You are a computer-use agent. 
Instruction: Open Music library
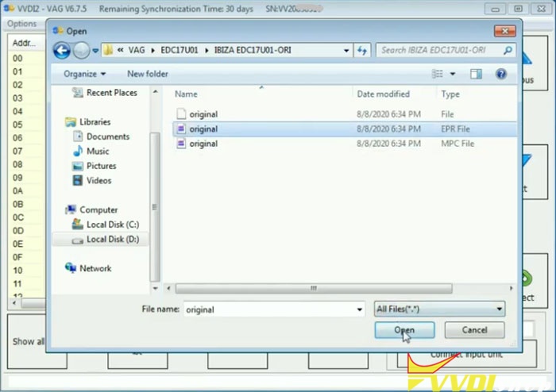point(91,152)
